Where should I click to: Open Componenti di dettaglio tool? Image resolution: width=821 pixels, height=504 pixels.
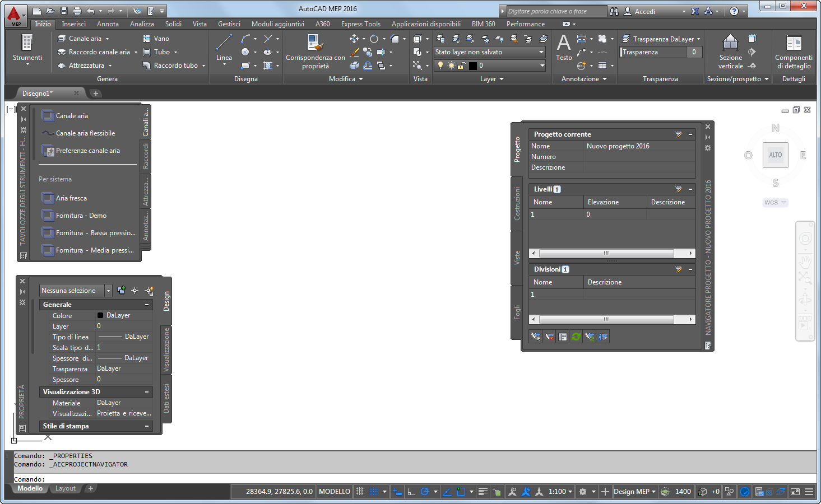(794, 52)
